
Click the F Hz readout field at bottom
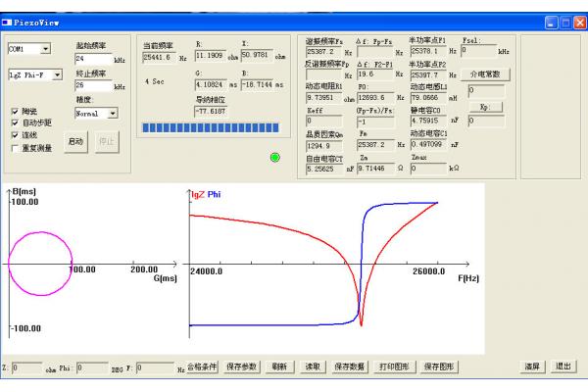pyautogui.click(x=155, y=367)
